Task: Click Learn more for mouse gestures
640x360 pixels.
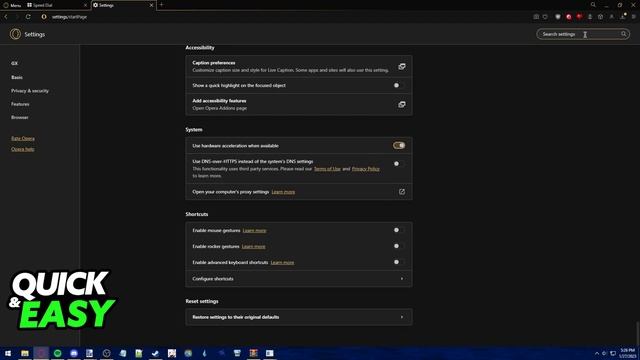Action: 254,231
